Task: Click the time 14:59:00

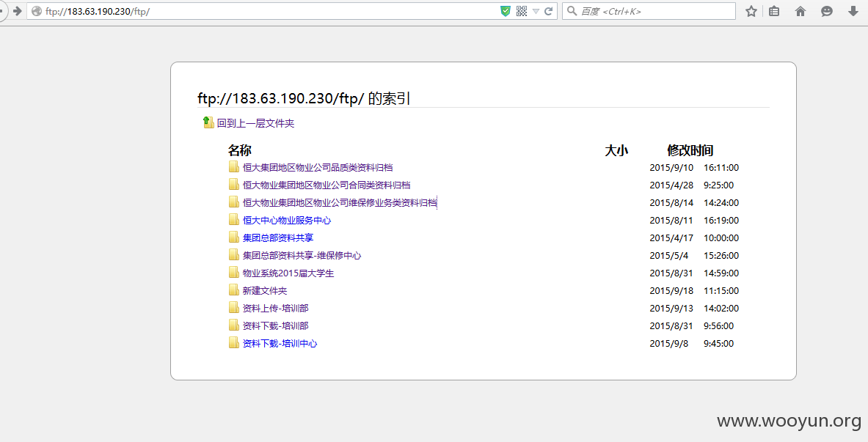Action: (721, 273)
